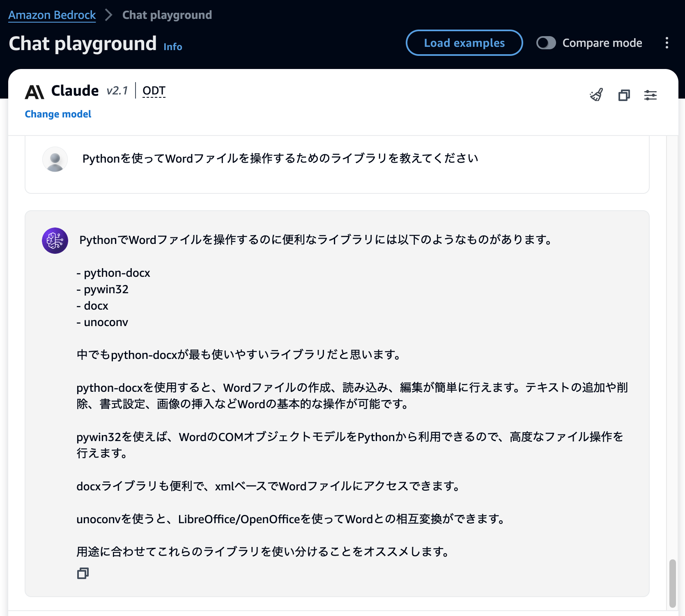Click the user avatar icon
The width and height of the screenshot is (685, 616).
click(55, 159)
